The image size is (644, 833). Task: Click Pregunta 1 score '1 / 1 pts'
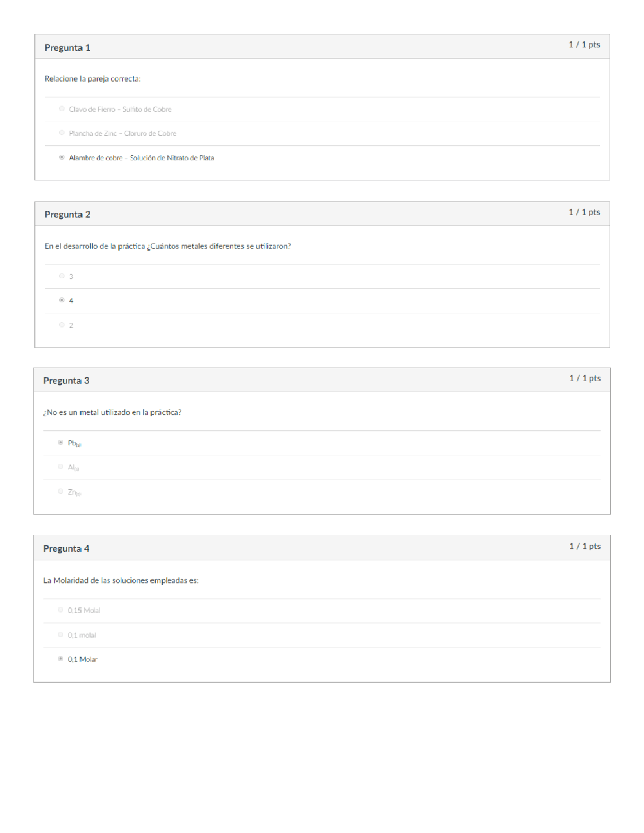pyautogui.click(x=585, y=44)
